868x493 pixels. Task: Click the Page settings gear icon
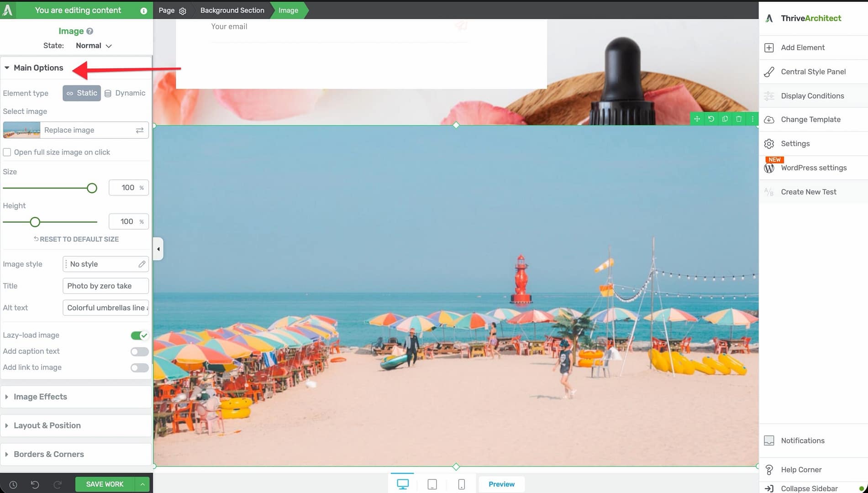(183, 11)
